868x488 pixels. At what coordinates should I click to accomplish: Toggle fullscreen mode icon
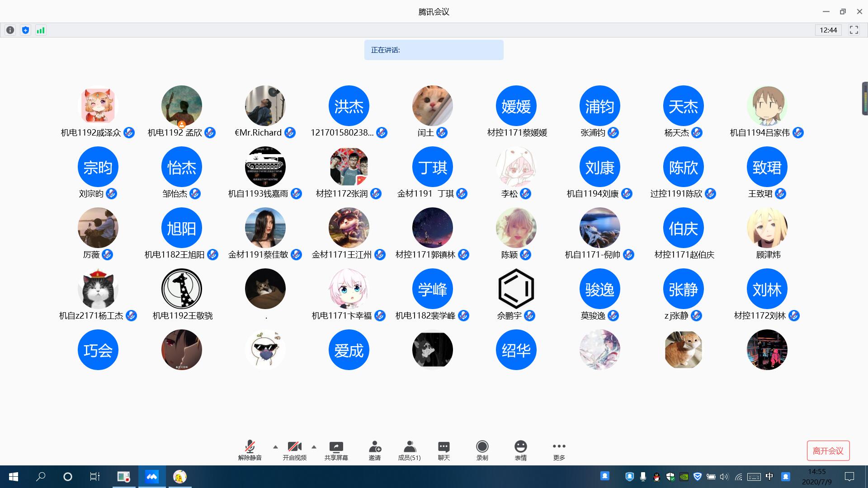854,30
